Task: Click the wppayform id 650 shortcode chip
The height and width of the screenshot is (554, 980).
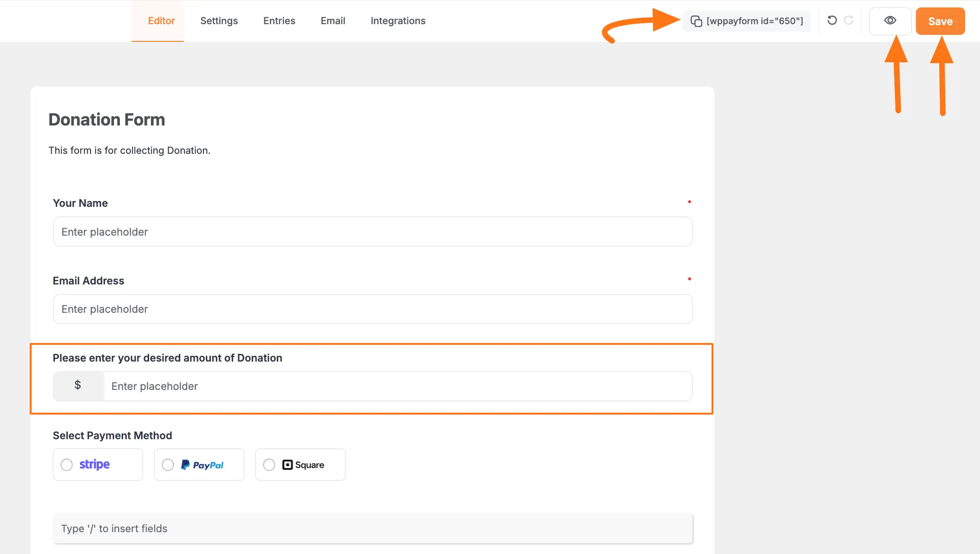Action: (x=755, y=21)
